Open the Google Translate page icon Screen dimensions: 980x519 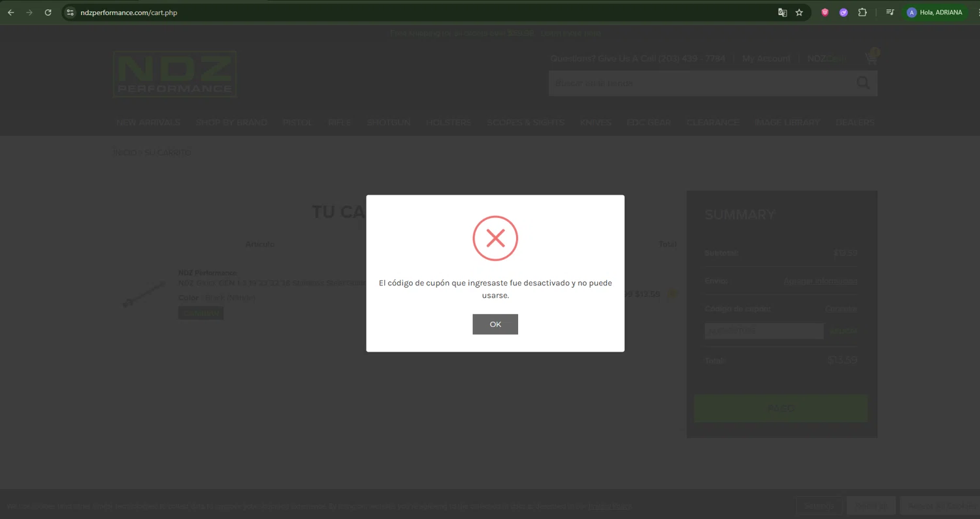[x=782, y=12]
